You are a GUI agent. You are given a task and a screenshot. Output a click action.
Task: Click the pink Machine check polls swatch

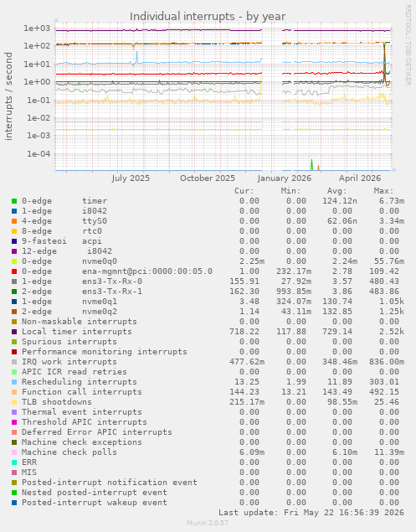pyautogui.click(x=14, y=452)
